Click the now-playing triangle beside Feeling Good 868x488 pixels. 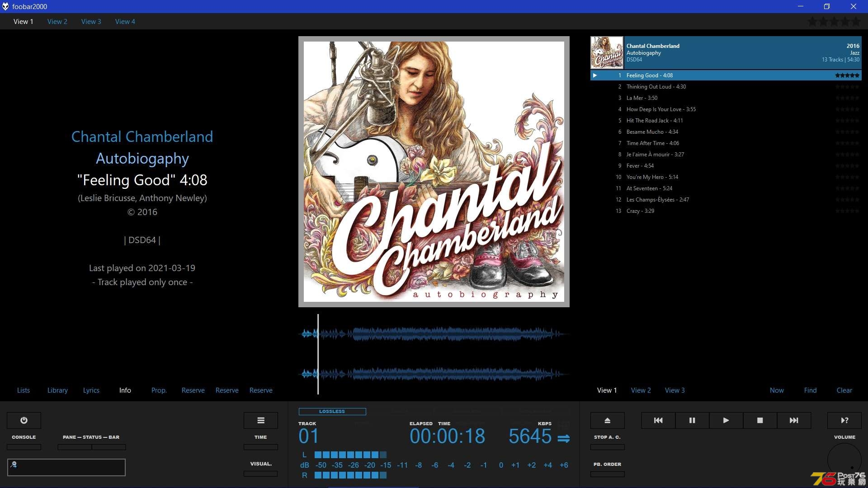coord(595,75)
